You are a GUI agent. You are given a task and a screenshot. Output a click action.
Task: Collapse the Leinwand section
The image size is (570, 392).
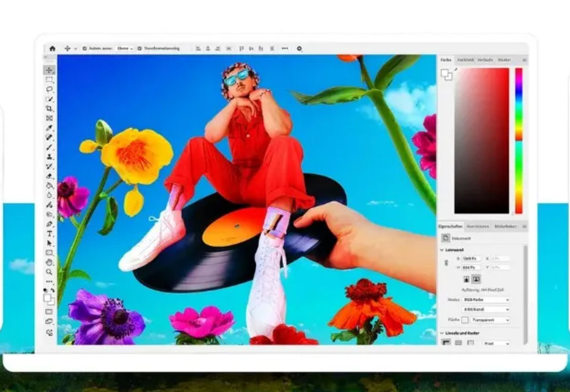coord(442,250)
